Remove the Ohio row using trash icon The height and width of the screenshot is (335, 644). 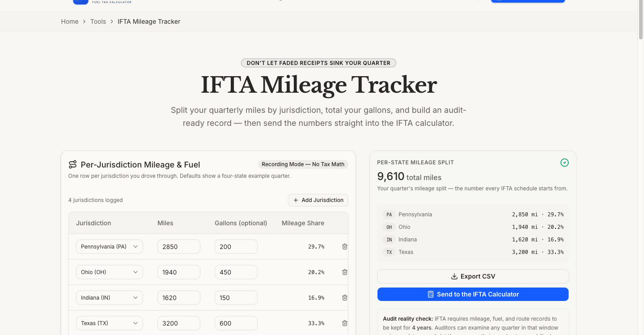(344, 272)
